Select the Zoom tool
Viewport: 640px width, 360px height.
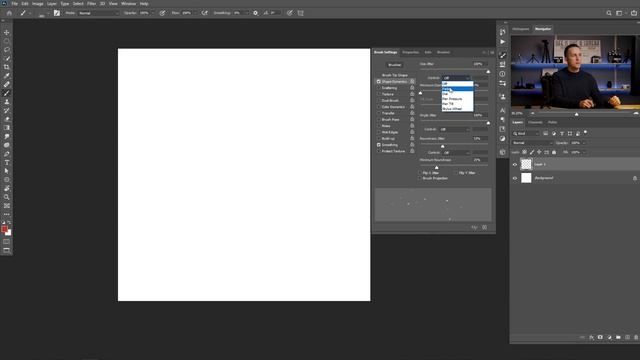(7, 197)
